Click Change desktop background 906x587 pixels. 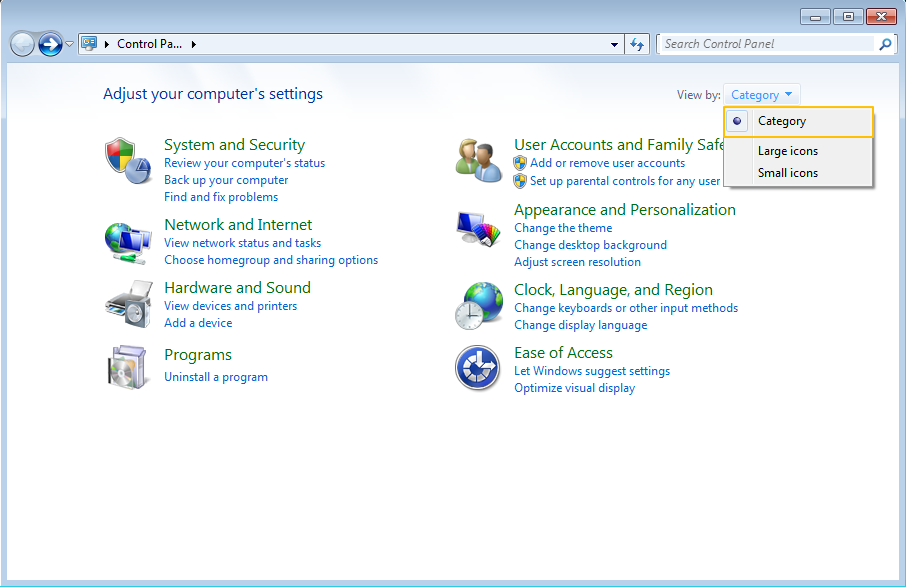coord(591,245)
